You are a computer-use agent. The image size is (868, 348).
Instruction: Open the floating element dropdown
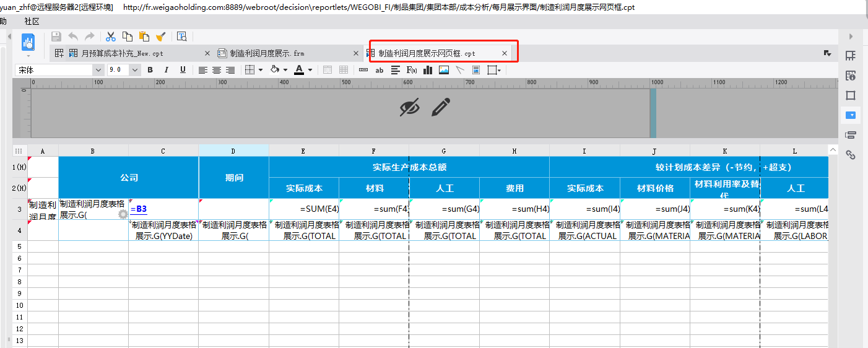[x=495, y=70]
